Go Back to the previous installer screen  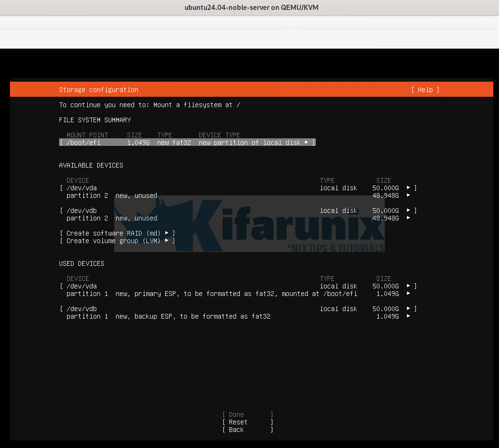(x=247, y=430)
